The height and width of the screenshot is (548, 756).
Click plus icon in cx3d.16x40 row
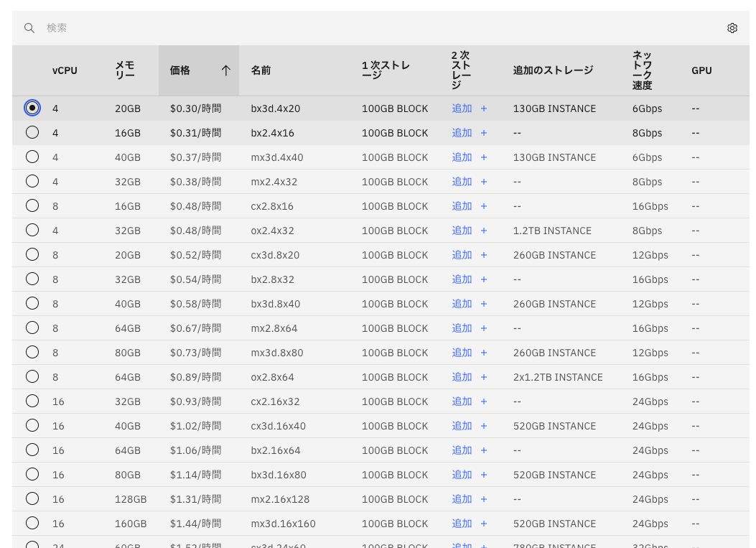pos(484,426)
